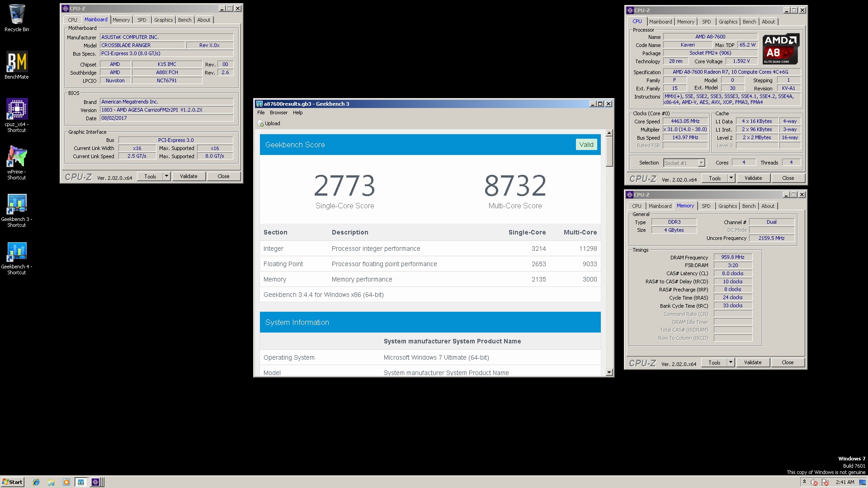Switch to Geekbench taskbar button
This screenshot has height=488, width=868.
pos(80,482)
